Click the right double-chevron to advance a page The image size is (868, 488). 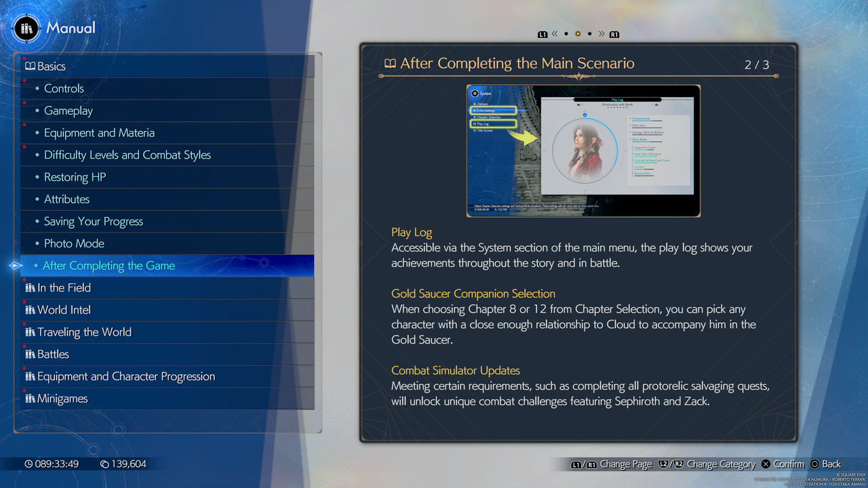click(x=600, y=33)
